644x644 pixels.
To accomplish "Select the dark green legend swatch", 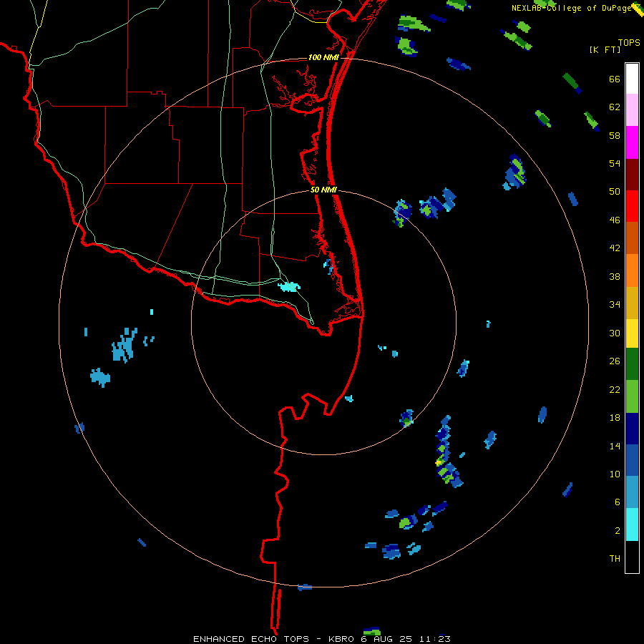I will [632, 364].
